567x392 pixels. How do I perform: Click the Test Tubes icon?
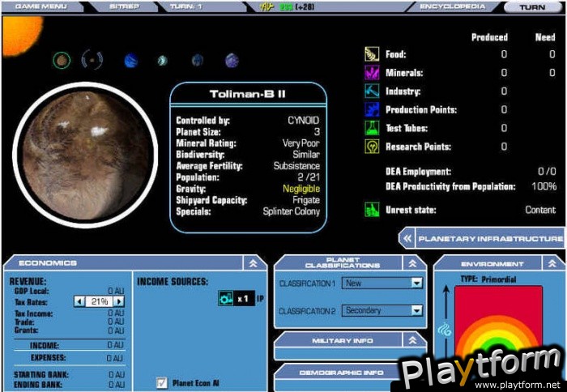click(372, 128)
